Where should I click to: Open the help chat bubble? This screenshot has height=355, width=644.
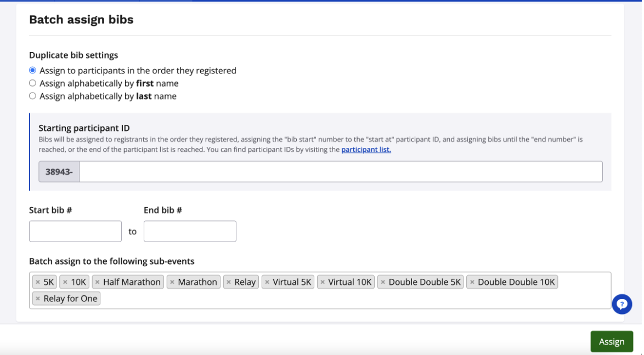[x=622, y=304]
